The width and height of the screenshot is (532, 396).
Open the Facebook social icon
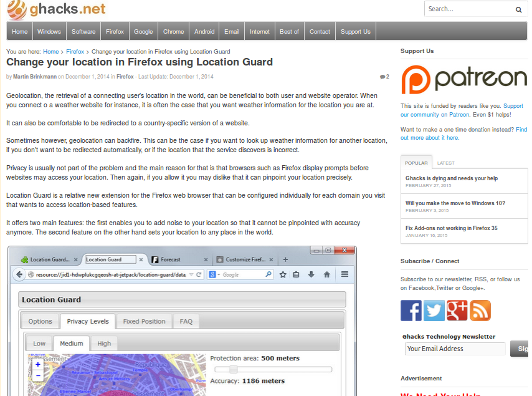[x=411, y=311]
